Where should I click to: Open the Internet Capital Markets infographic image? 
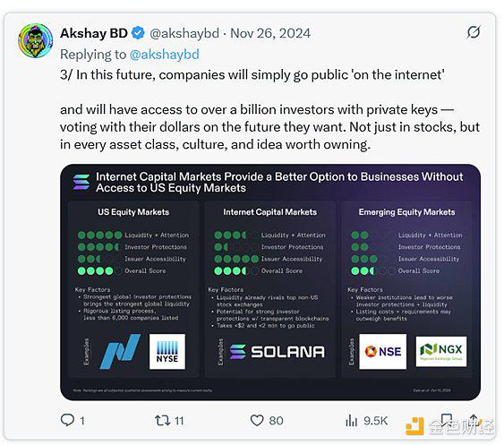(x=270, y=282)
